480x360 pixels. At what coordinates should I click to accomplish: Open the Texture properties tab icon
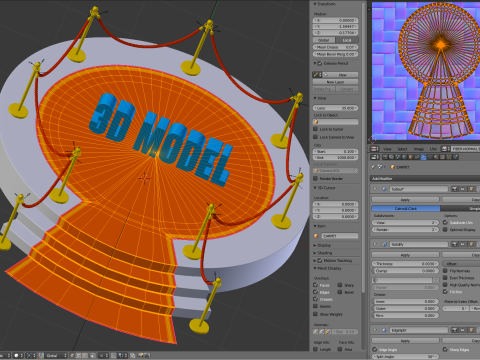click(x=442, y=157)
